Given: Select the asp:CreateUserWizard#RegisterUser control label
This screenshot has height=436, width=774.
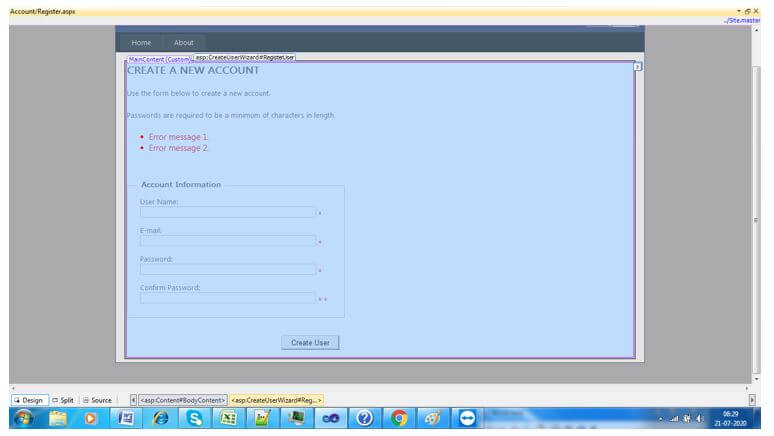Looking at the screenshot, I should [245, 57].
